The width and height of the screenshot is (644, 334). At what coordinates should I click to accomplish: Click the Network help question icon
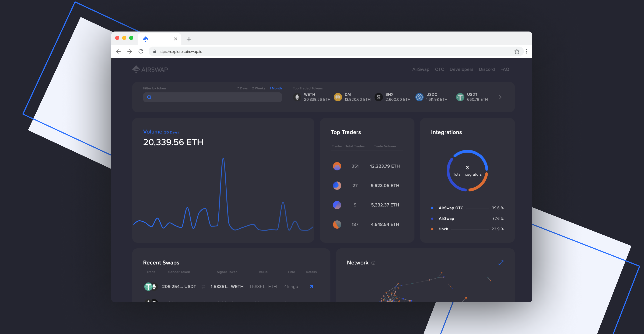[x=373, y=263]
